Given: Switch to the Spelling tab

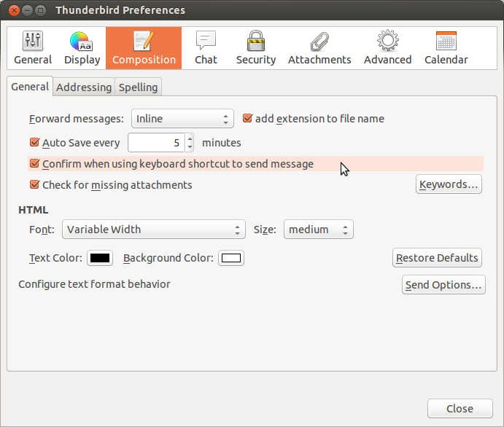Looking at the screenshot, I should point(138,87).
